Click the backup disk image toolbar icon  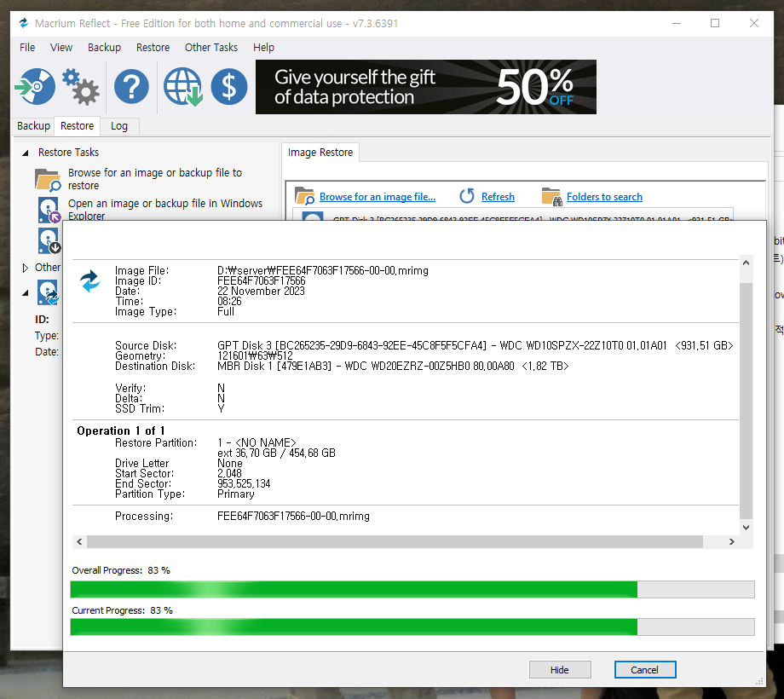pyautogui.click(x=35, y=86)
